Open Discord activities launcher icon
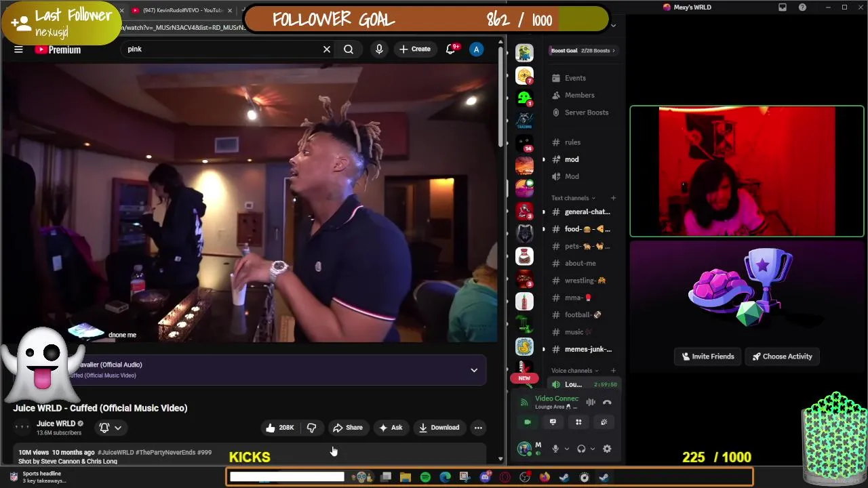 point(578,422)
